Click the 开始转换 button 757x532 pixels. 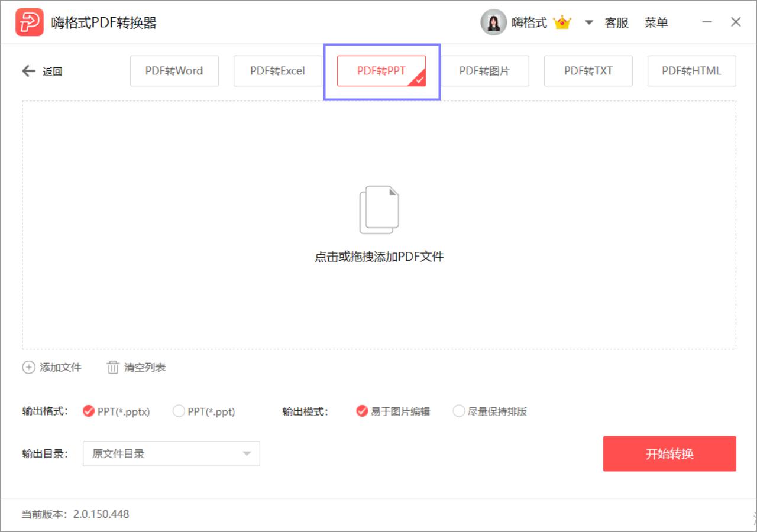(x=669, y=454)
